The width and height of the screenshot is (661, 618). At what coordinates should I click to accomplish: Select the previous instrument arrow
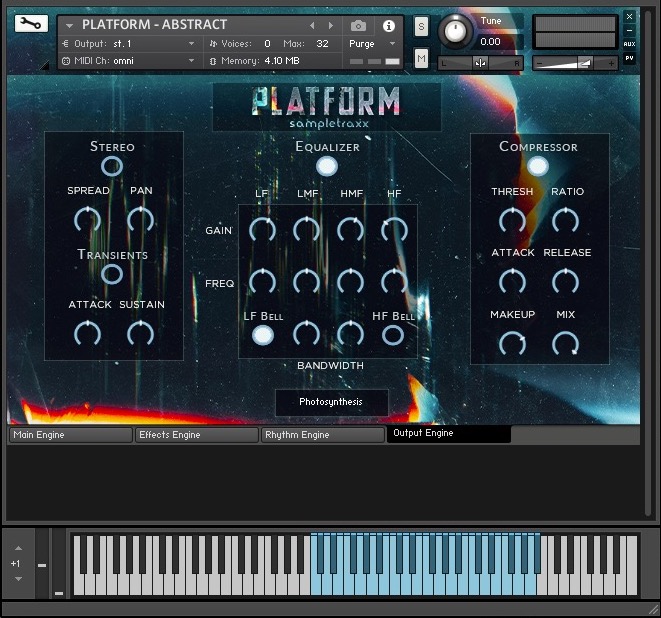point(312,25)
